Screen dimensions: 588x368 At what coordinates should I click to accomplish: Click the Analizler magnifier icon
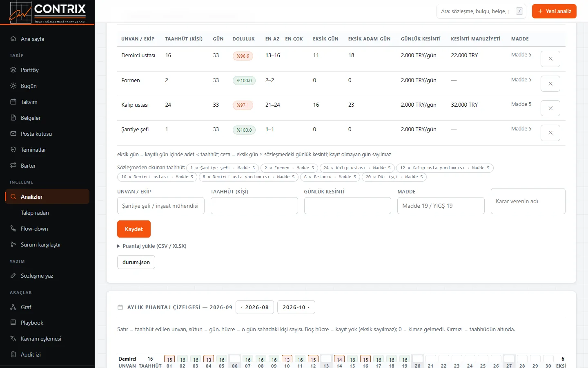pos(13,197)
